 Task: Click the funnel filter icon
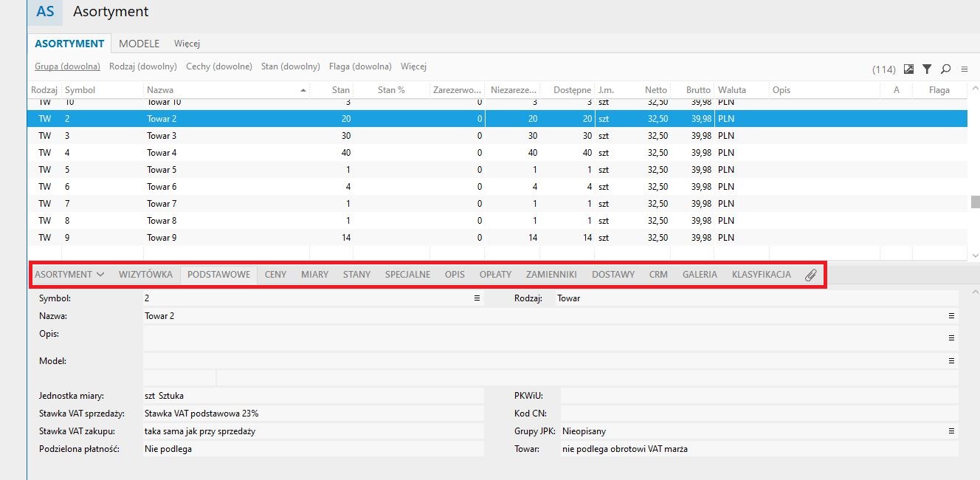coord(927,69)
